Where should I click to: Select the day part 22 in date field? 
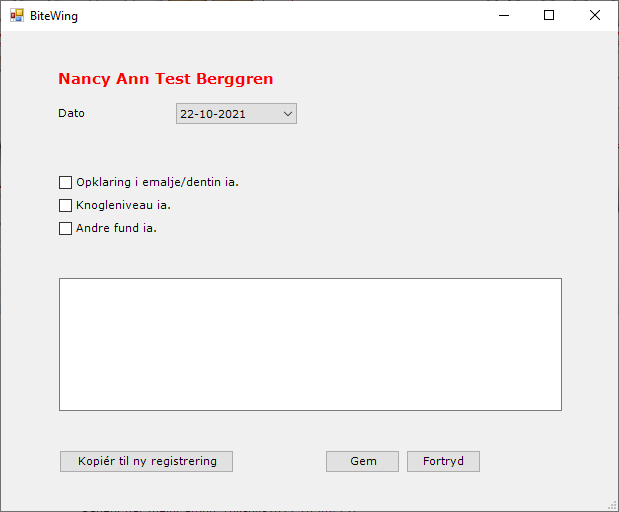click(187, 114)
